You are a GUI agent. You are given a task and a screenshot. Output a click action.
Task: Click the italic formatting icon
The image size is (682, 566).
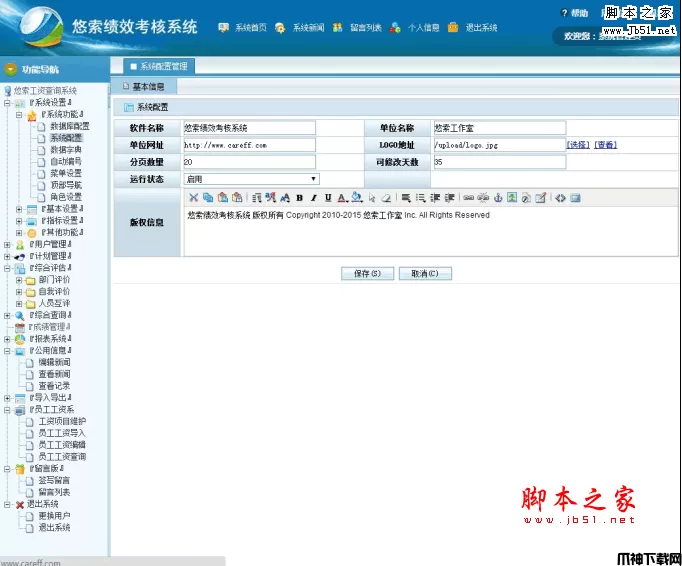tap(313, 197)
